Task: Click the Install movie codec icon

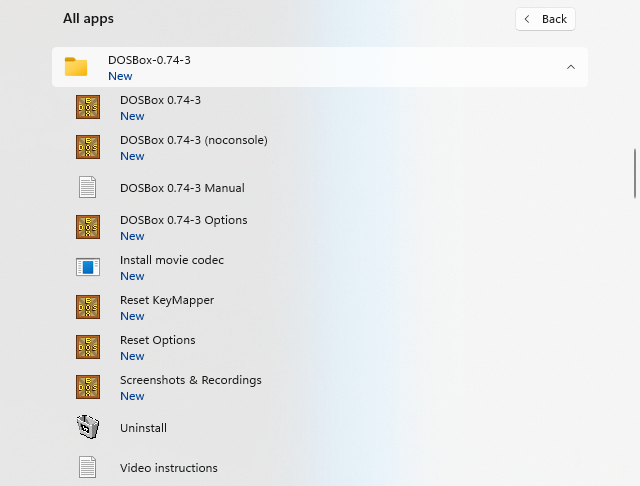Action: click(x=88, y=267)
